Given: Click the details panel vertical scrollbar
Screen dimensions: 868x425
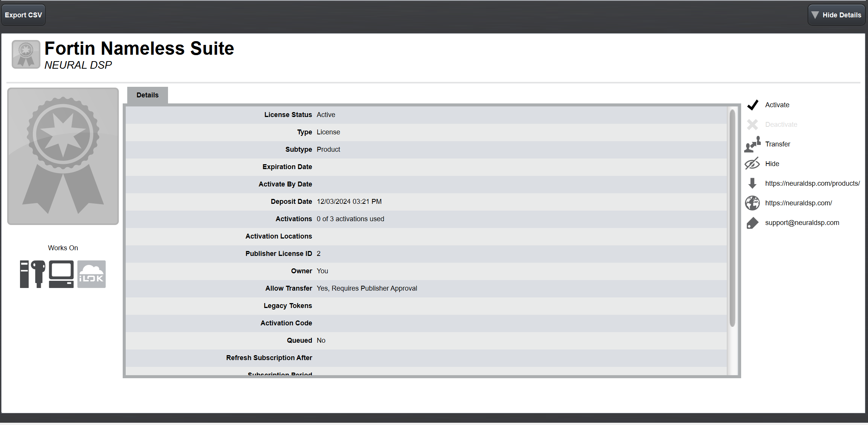Looking at the screenshot, I should click(x=732, y=218).
